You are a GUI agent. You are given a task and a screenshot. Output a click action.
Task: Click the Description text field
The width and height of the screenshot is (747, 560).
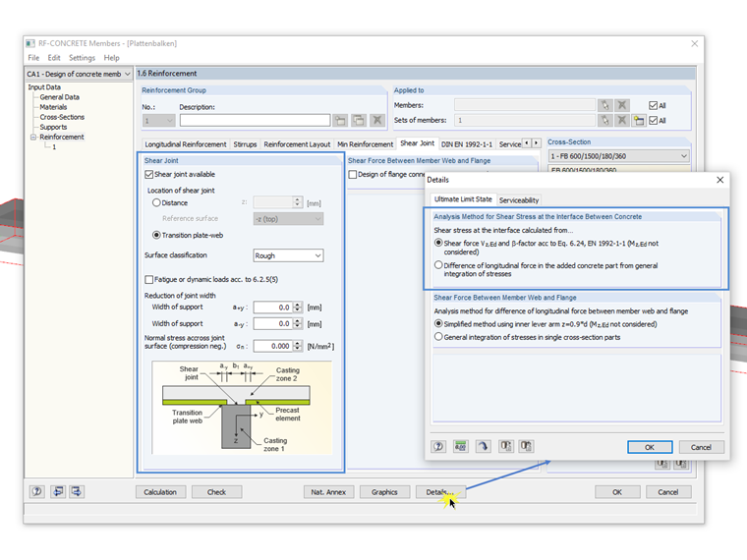point(255,121)
